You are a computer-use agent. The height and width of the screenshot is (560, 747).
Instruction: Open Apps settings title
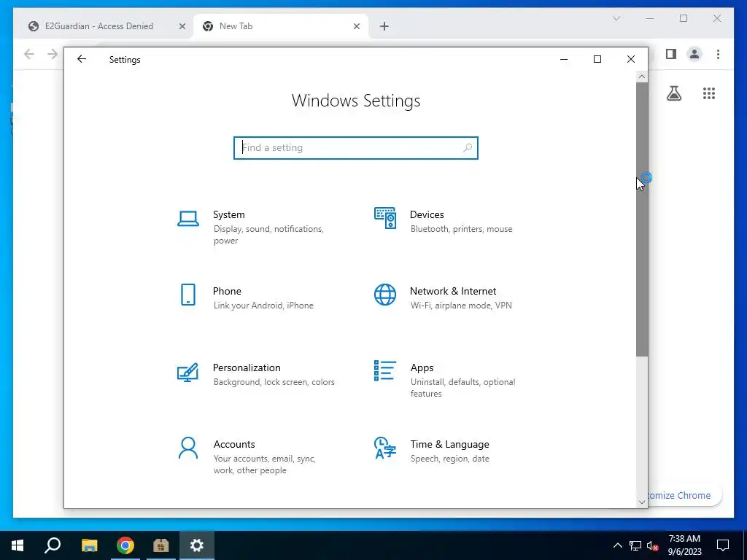point(422,367)
